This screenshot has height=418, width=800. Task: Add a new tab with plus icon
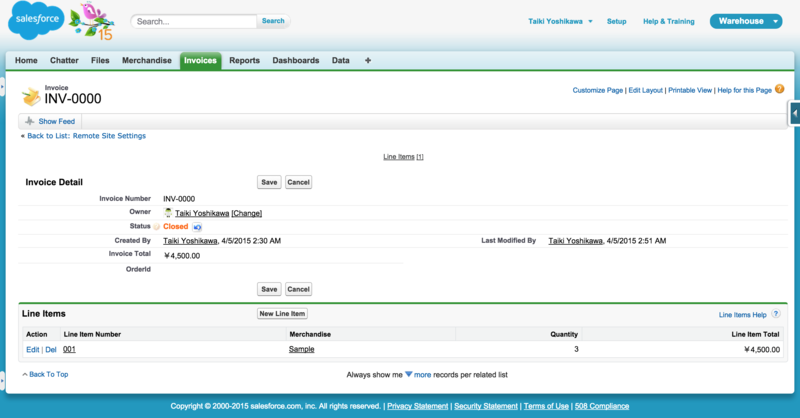click(368, 60)
